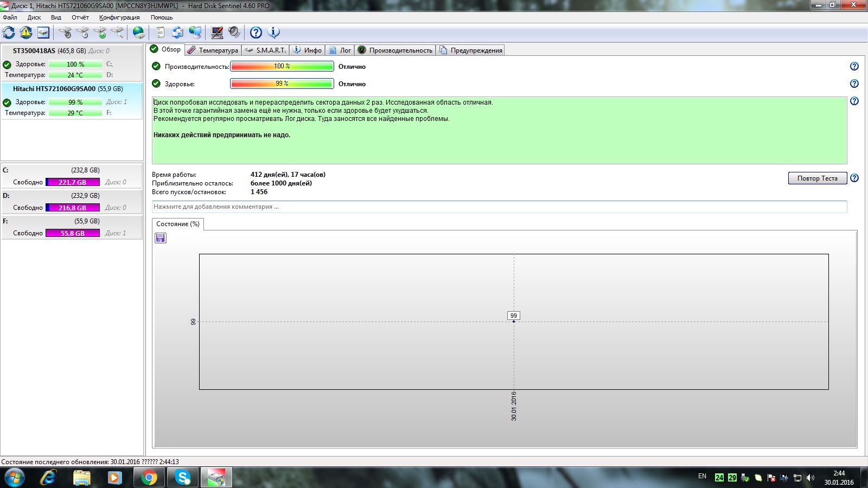The width and height of the screenshot is (868, 488).
Task: Open the Вид menu
Action: tap(56, 17)
